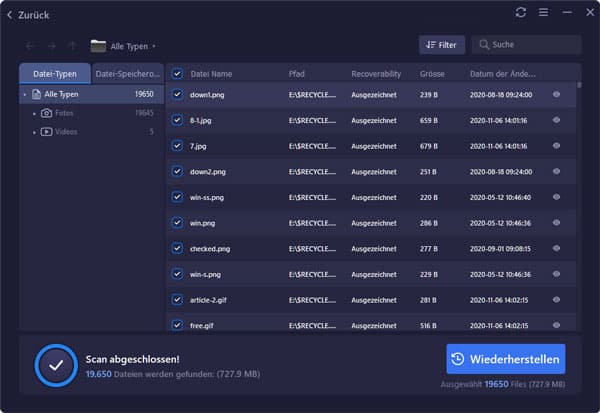Switch to the Datei-Speichero... tab
Viewport: 600px width, 413px height.
click(x=127, y=73)
